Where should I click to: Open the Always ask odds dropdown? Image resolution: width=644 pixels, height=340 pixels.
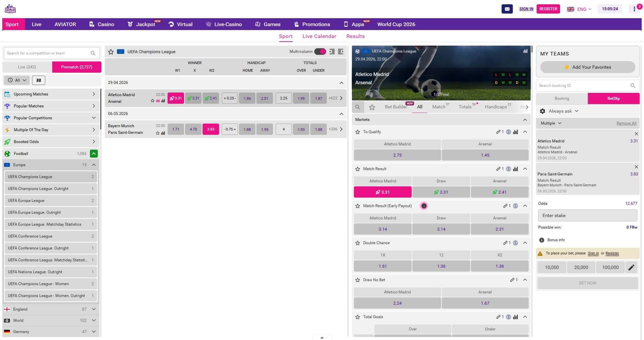tap(563, 111)
